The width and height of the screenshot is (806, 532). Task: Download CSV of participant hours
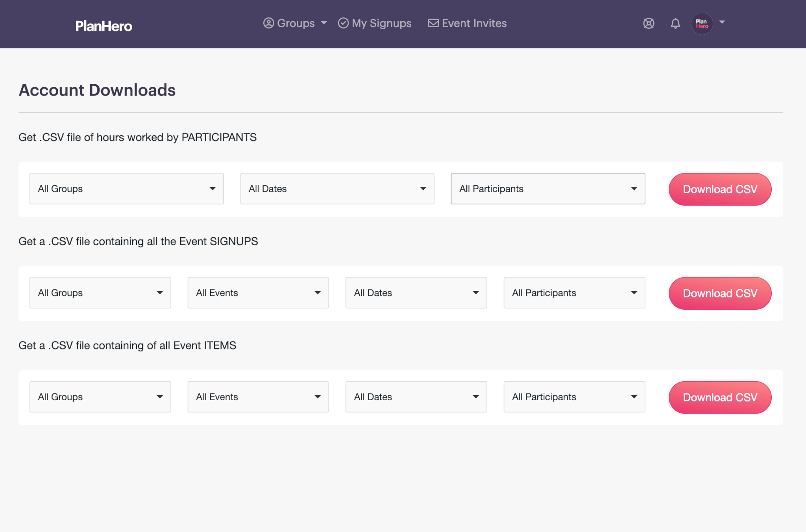click(x=720, y=189)
